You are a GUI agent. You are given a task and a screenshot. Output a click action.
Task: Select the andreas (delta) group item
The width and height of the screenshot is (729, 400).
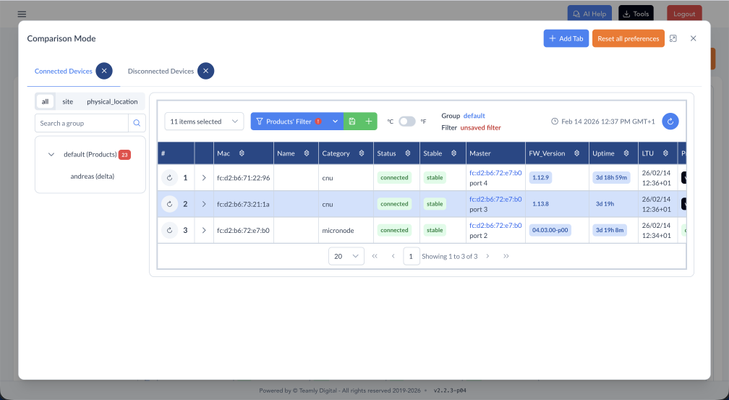(x=92, y=176)
